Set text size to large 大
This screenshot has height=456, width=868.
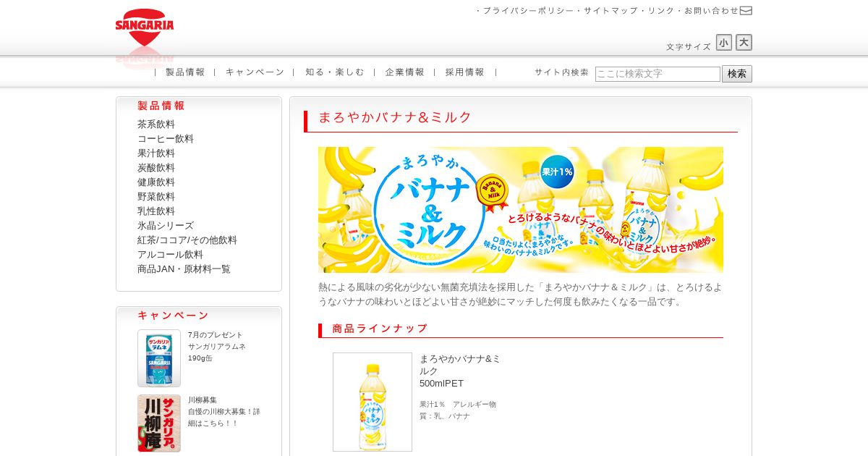[x=744, y=43]
